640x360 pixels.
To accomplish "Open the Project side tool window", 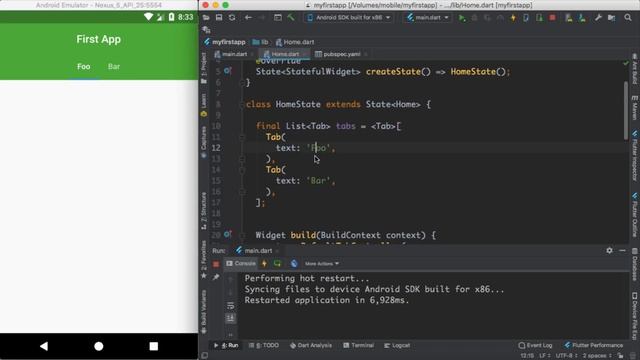I will [204, 68].
